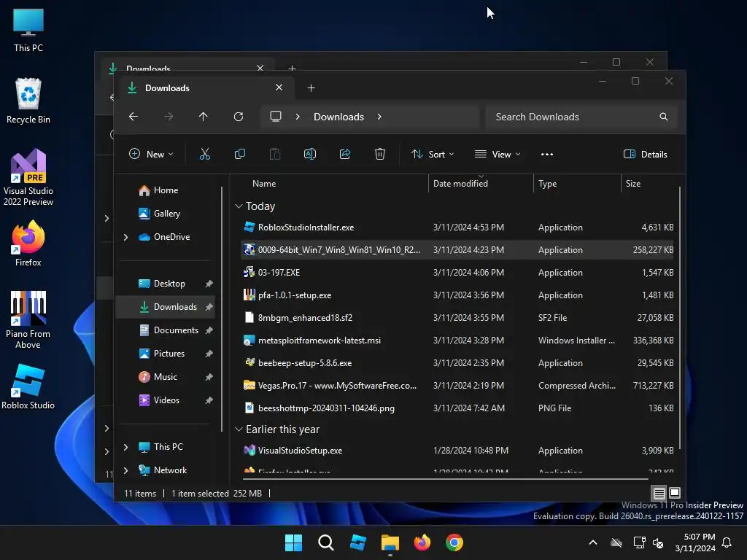
Task: Select the Downloads tab in front window
Action: click(206, 87)
